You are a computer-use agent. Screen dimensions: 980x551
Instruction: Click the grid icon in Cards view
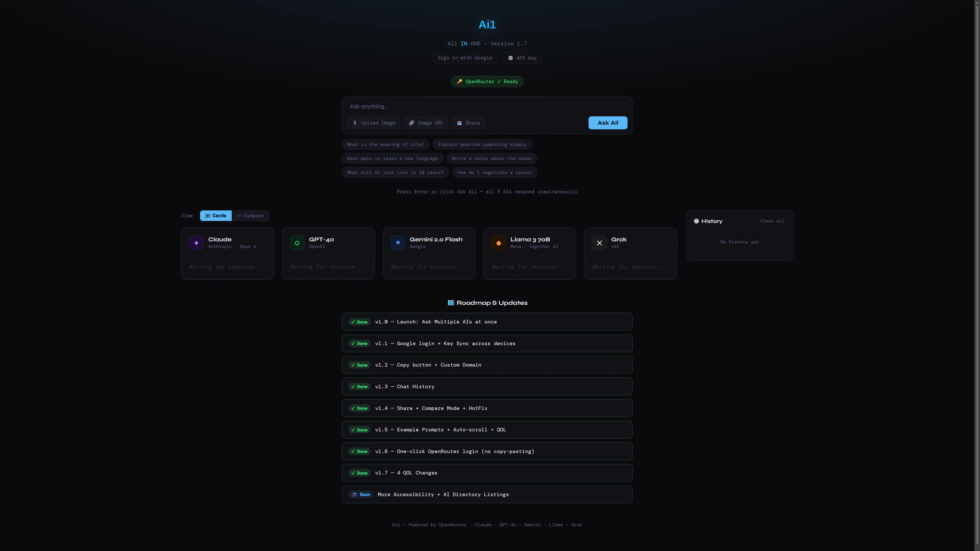click(x=208, y=216)
